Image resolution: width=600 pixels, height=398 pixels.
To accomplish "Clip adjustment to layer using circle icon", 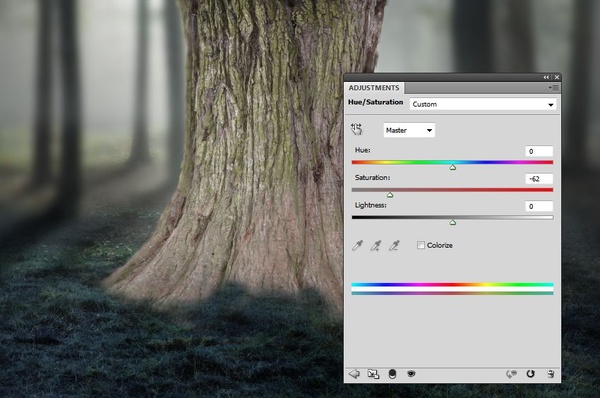I will (392, 374).
